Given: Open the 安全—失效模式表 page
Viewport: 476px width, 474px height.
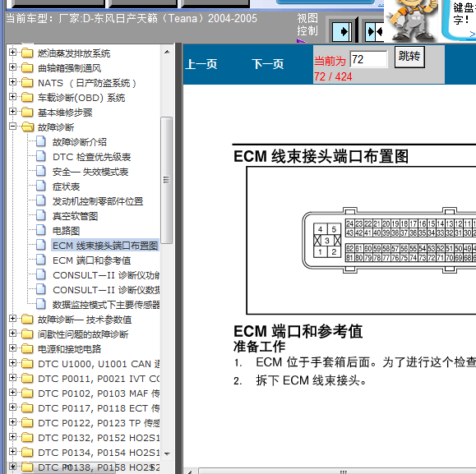Looking at the screenshot, I should click(90, 172).
